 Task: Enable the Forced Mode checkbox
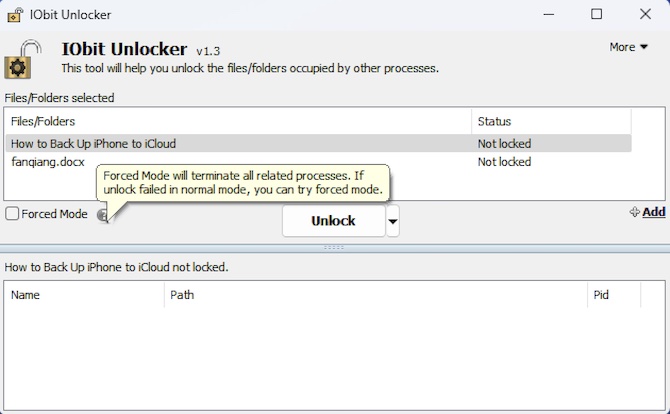[12, 214]
